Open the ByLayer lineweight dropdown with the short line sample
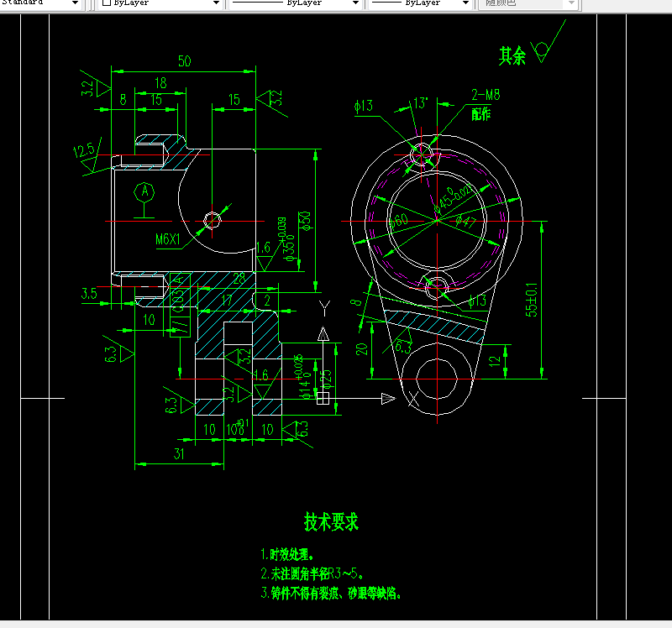 (x=420, y=3)
